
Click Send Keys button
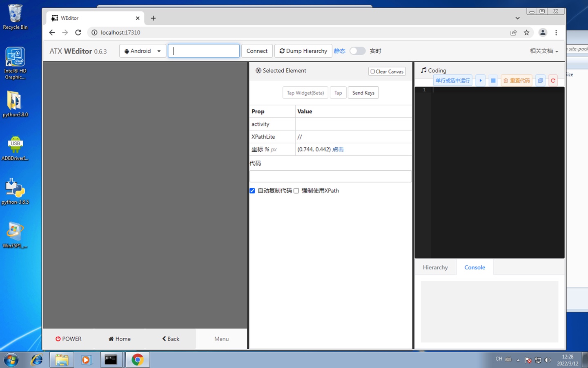point(363,93)
